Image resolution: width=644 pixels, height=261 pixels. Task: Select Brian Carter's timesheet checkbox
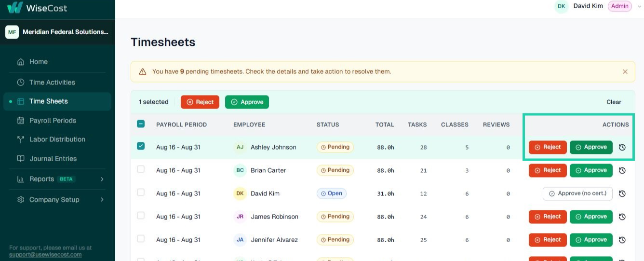pos(141,169)
